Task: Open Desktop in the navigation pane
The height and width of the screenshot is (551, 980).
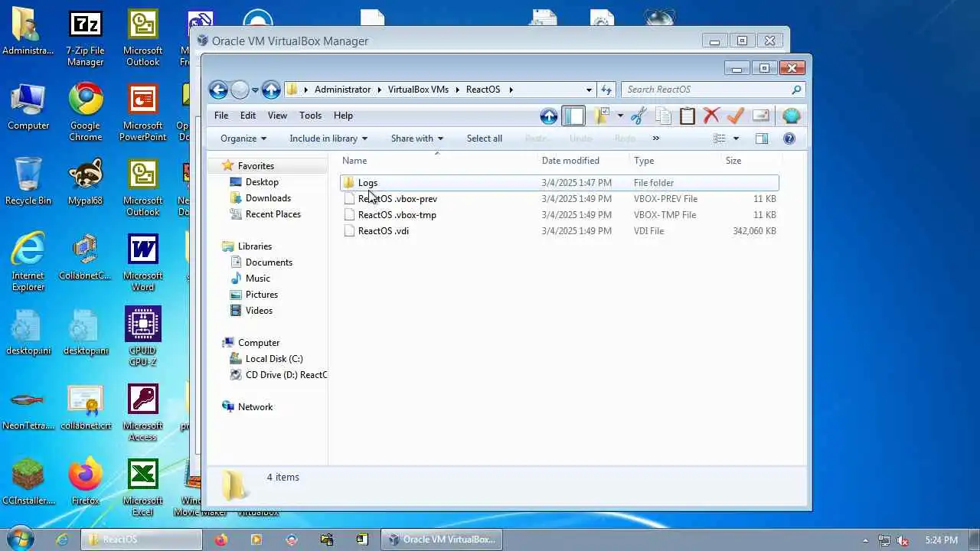Action: click(x=262, y=182)
